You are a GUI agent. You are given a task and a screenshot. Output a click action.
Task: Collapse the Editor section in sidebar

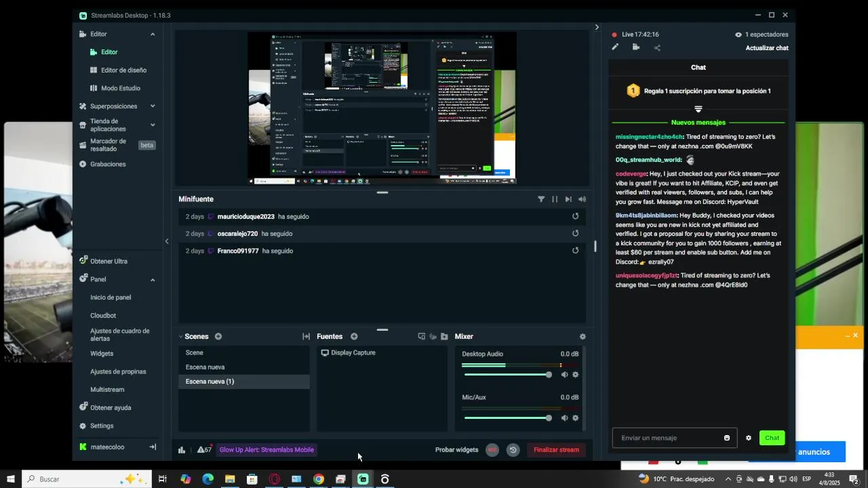click(x=153, y=34)
